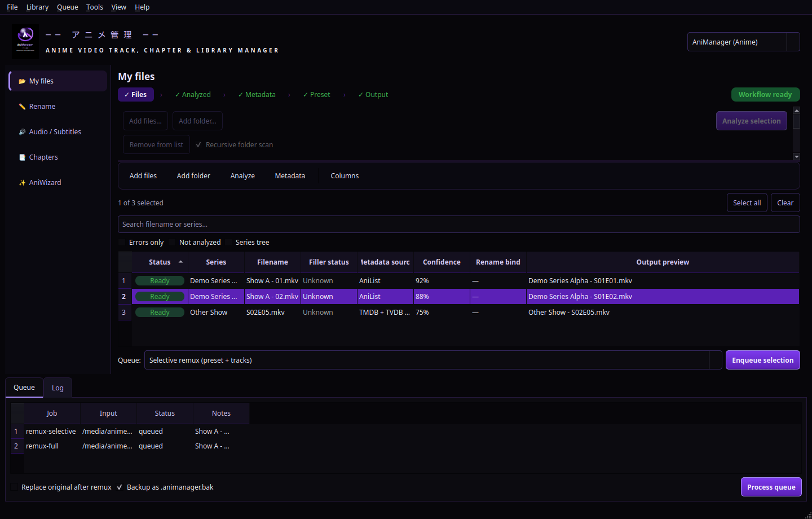
Task: Click Analyze in the toolbar
Action: 242,176
